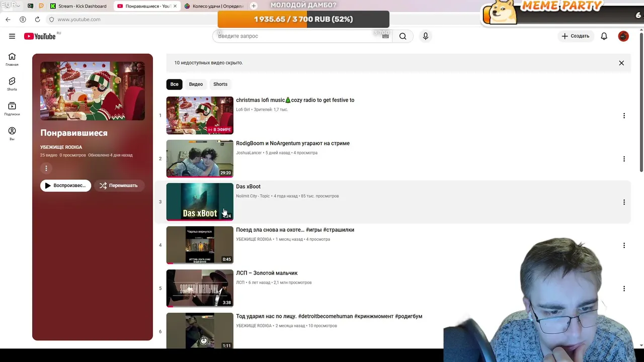Open options menu for ЛСП Золотой мальчик

624,289
